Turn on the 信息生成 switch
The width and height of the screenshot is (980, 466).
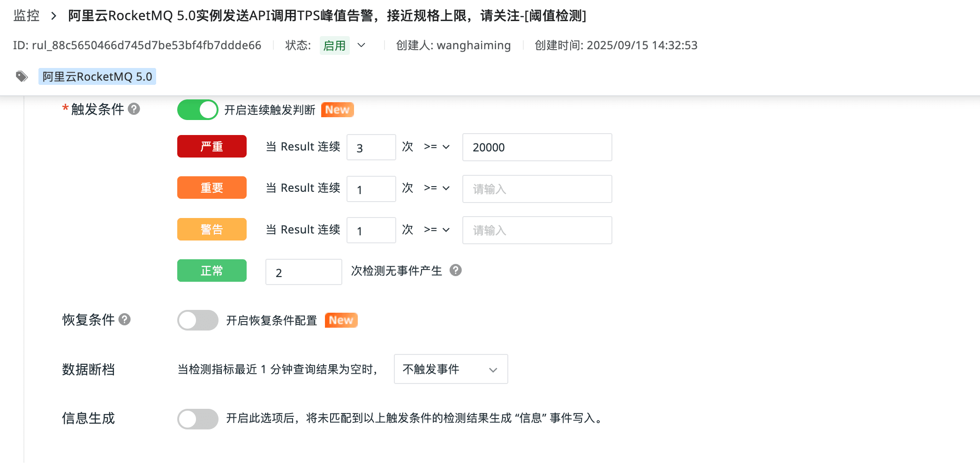point(197,419)
